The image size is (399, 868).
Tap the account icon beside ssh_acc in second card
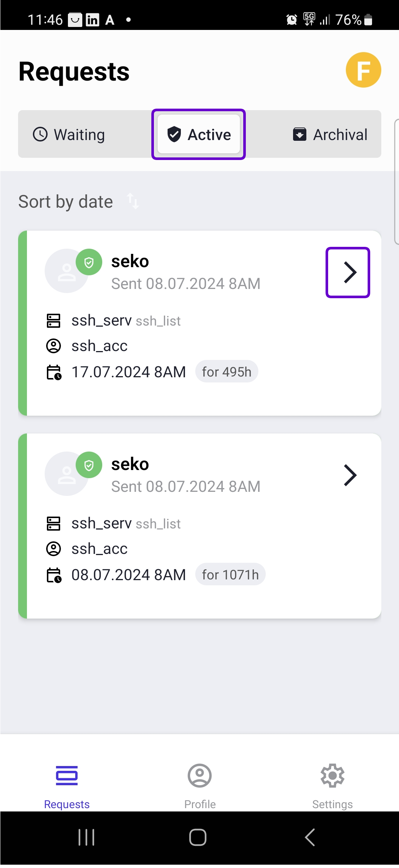54,549
